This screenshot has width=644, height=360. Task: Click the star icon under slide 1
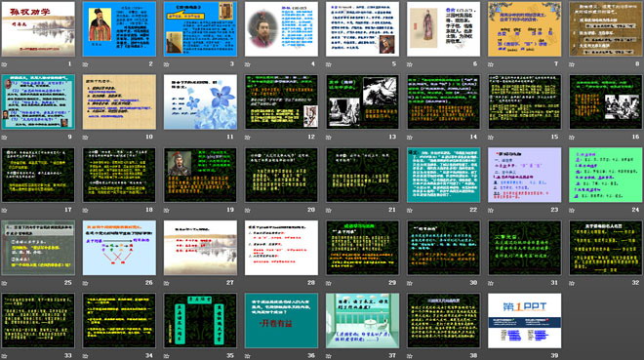click(4, 64)
